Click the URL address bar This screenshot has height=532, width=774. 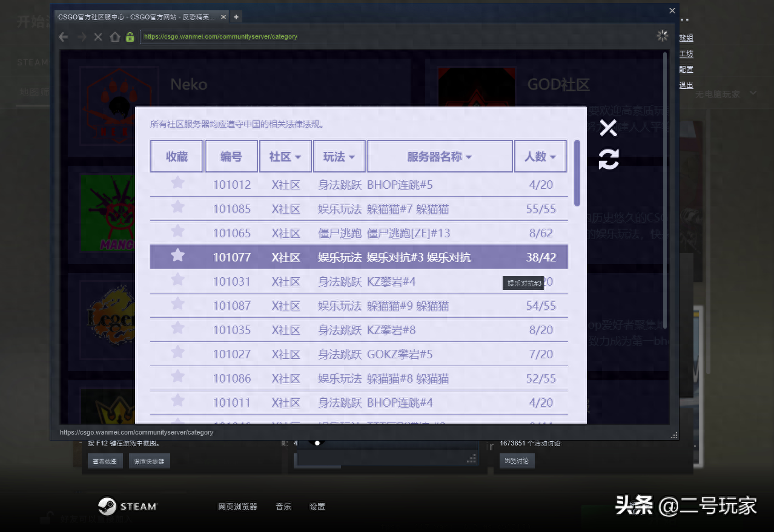[395, 37]
